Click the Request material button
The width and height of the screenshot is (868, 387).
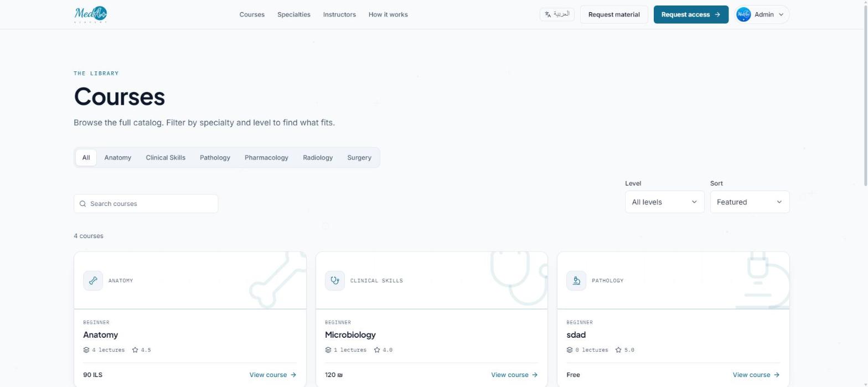(x=614, y=14)
